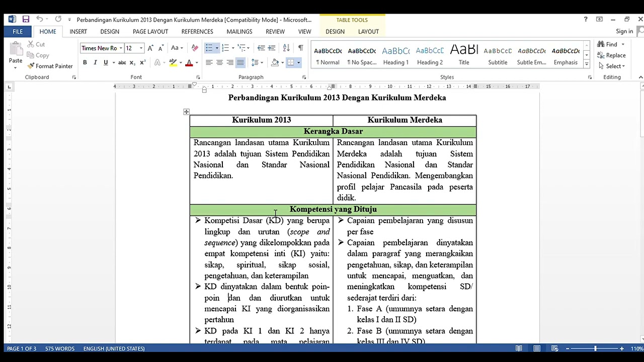Toggle Bold formatting
Viewport: 644px width, 362px height.
[x=85, y=62]
